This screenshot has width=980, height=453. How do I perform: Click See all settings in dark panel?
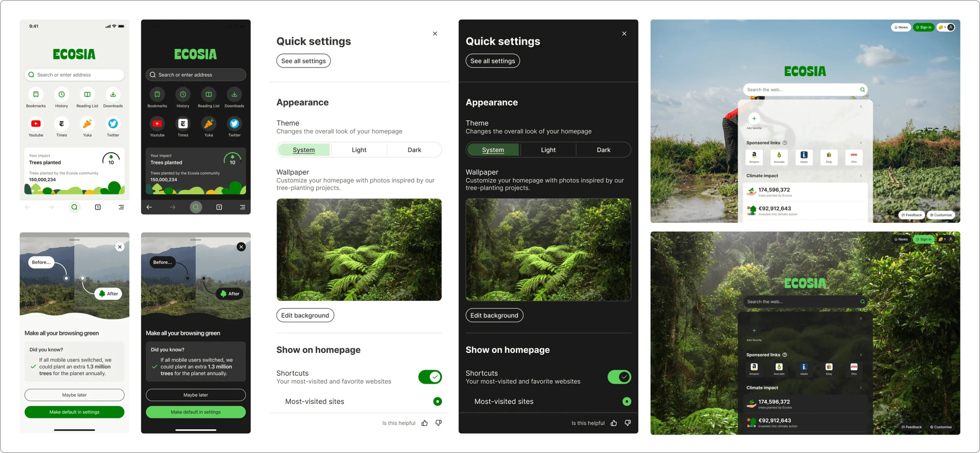pyautogui.click(x=493, y=61)
